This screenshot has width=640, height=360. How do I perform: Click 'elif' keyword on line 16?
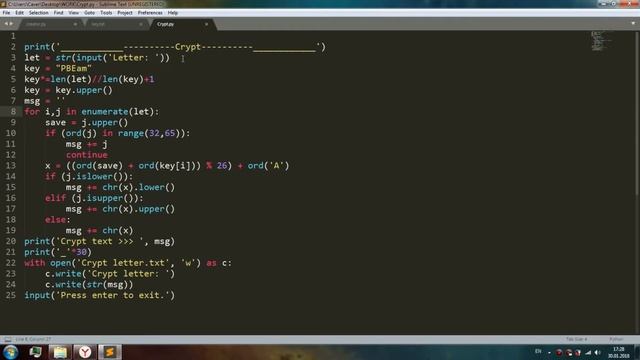pos(56,198)
